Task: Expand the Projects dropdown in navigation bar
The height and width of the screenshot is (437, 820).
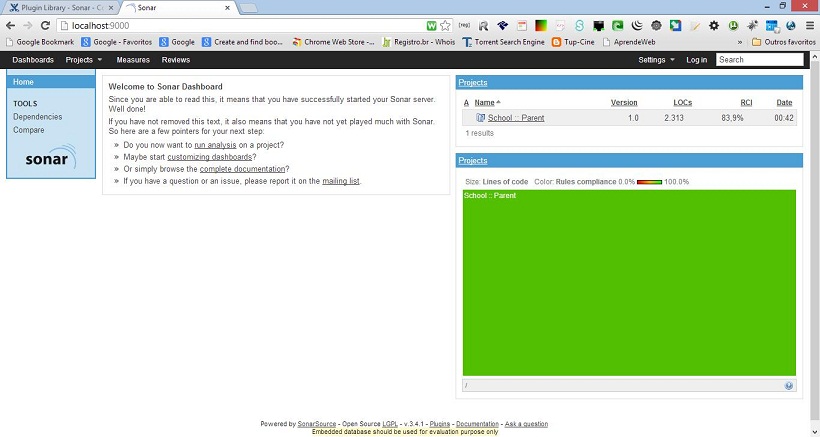Action: click(84, 60)
